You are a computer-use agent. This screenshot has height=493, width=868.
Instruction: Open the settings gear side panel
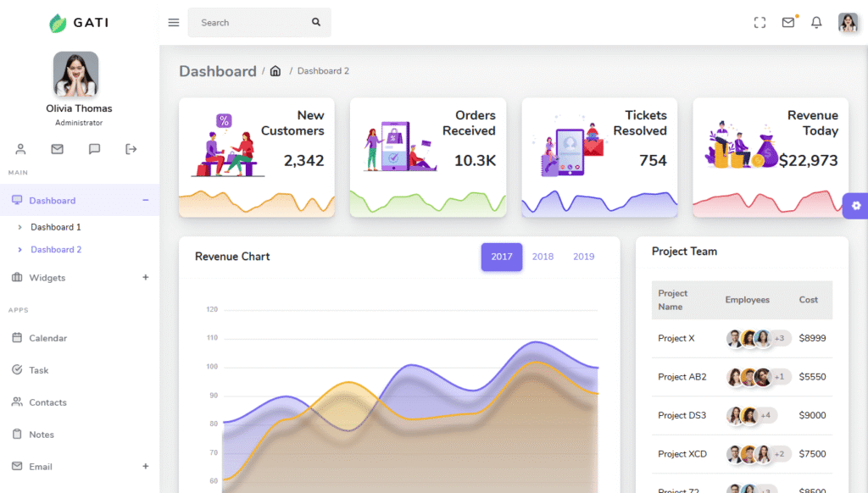(856, 206)
